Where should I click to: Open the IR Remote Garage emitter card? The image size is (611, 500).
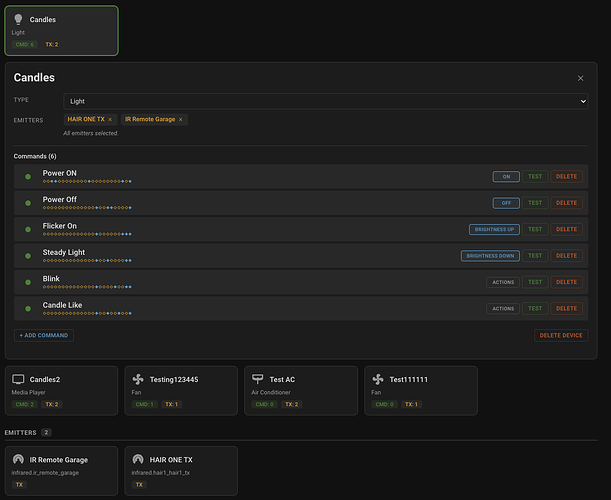point(61,471)
